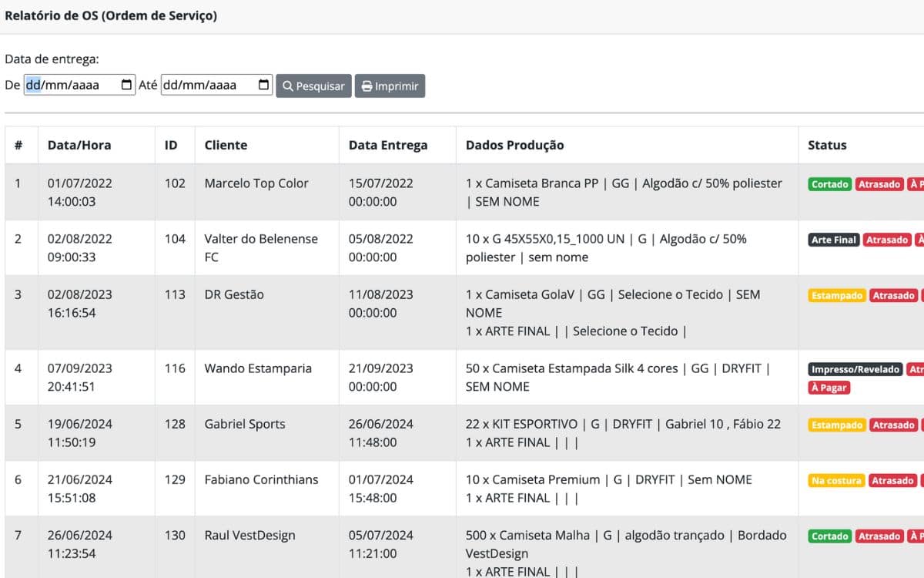924x578 pixels.
Task: Select the Valter do Belenense FC client cell
Action: pos(260,248)
